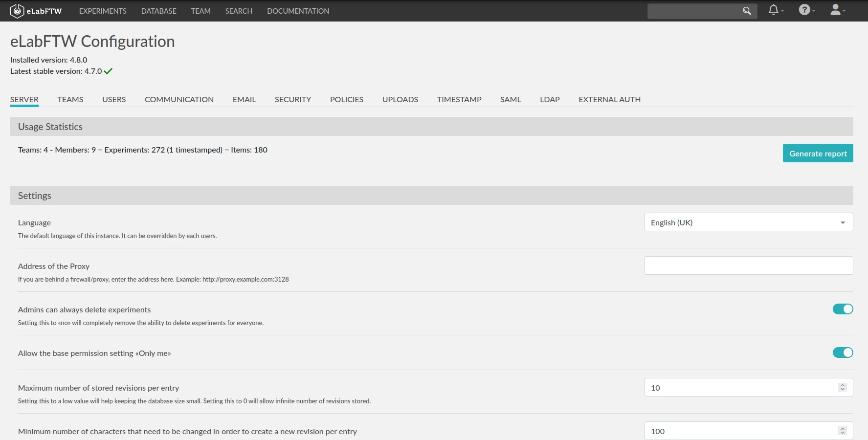Image resolution: width=868 pixels, height=440 pixels.
Task: Open the help question mark menu
Action: pyautogui.click(x=806, y=10)
